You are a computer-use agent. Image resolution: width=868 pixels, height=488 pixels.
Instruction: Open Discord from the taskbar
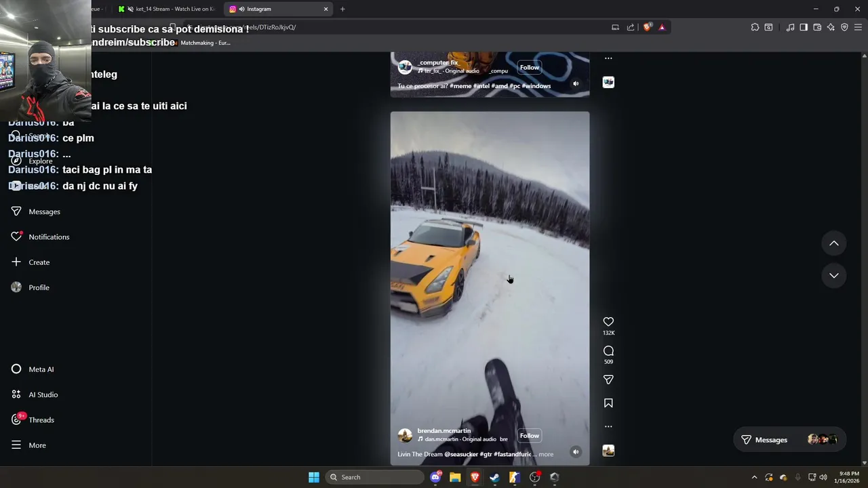click(x=435, y=477)
